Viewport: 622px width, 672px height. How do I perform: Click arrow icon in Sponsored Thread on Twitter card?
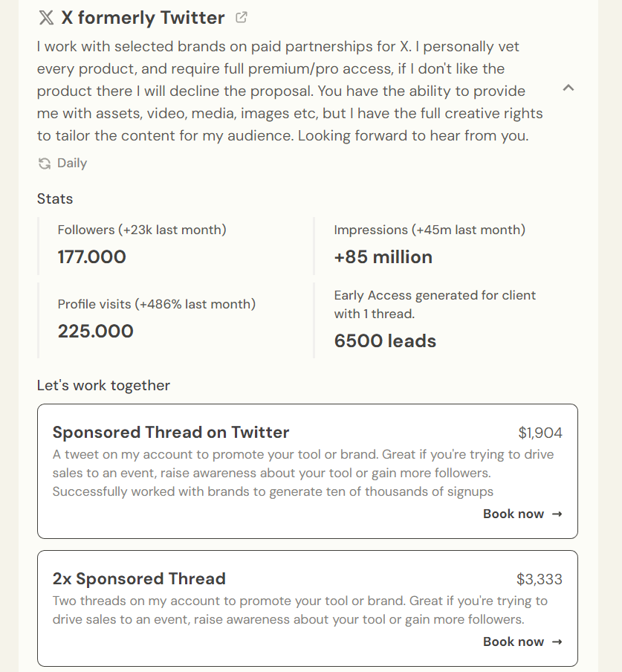tap(557, 514)
